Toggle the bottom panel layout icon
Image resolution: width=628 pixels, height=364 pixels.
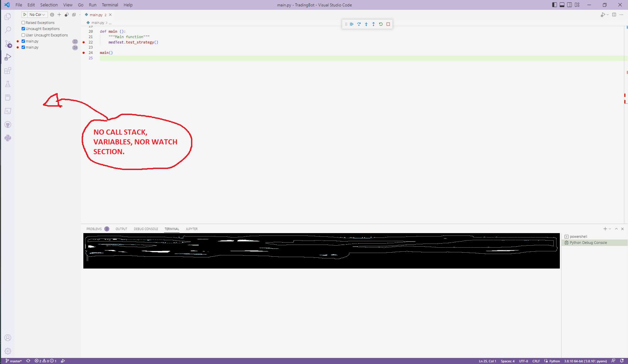click(562, 5)
